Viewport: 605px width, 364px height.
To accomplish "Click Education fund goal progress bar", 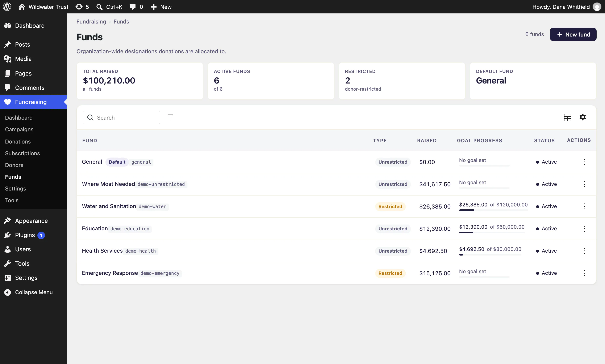I will (492, 232).
